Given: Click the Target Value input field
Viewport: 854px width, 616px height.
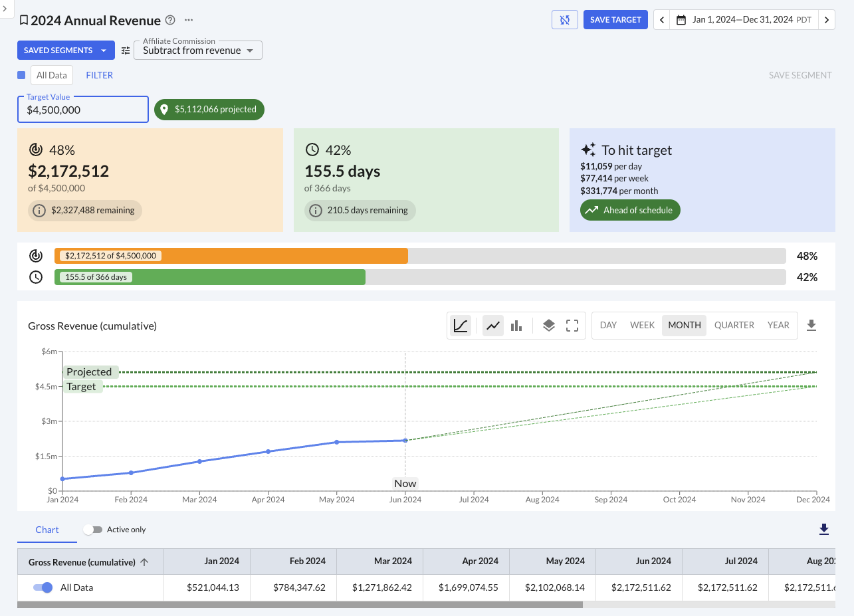Looking at the screenshot, I should [x=82, y=110].
